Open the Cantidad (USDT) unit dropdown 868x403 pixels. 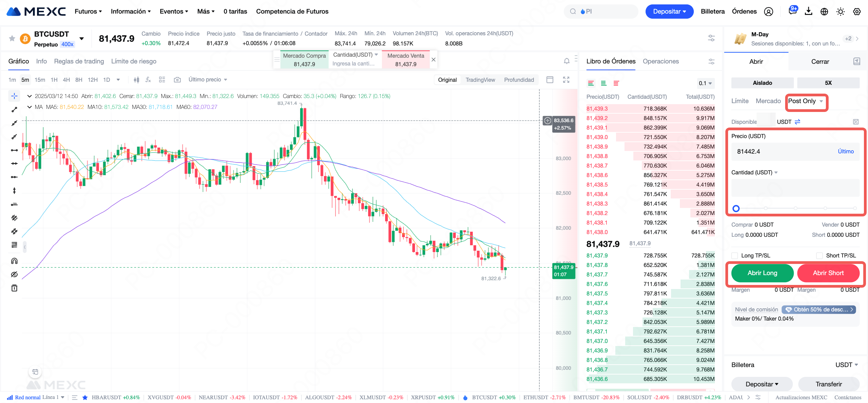pos(754,172)
